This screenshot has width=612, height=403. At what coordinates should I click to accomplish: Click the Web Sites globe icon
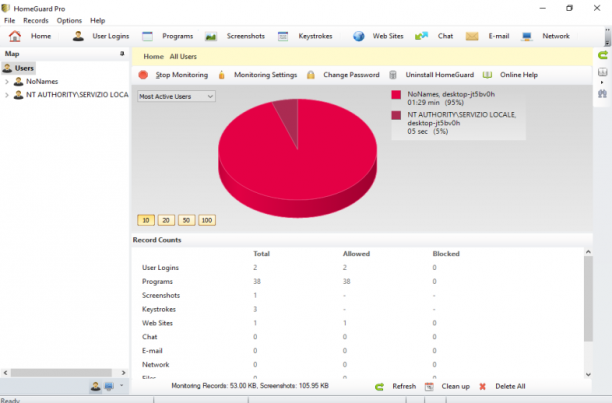pos(359,36)
